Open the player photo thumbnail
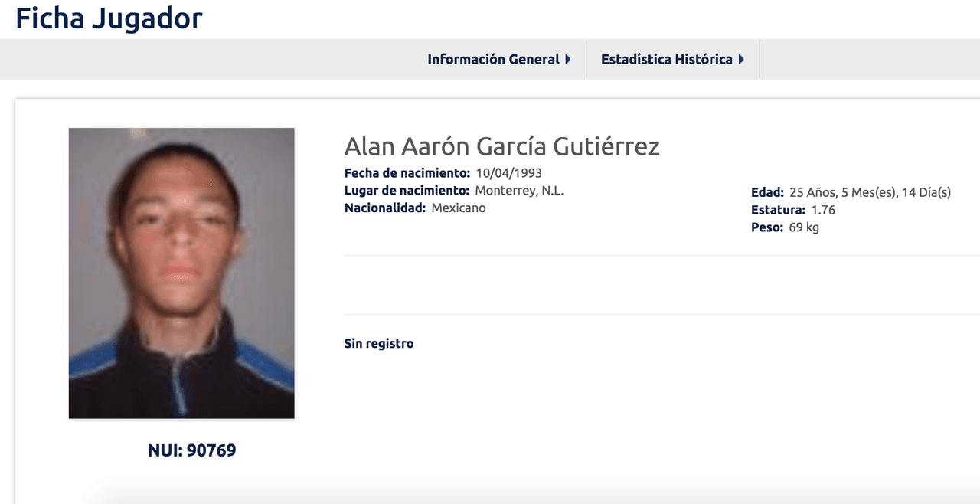Image resolution: width=980 pixels, height=504 pixels. [181, 273]
